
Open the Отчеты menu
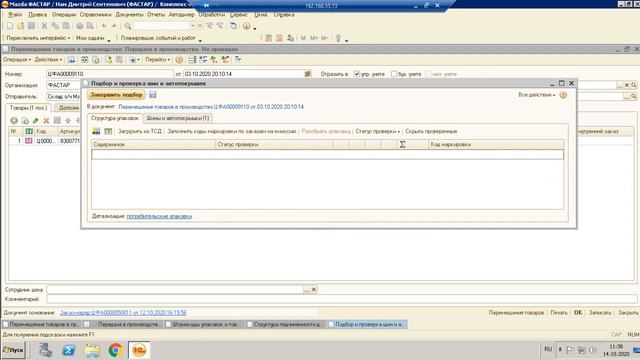click(x=156, y=15)
